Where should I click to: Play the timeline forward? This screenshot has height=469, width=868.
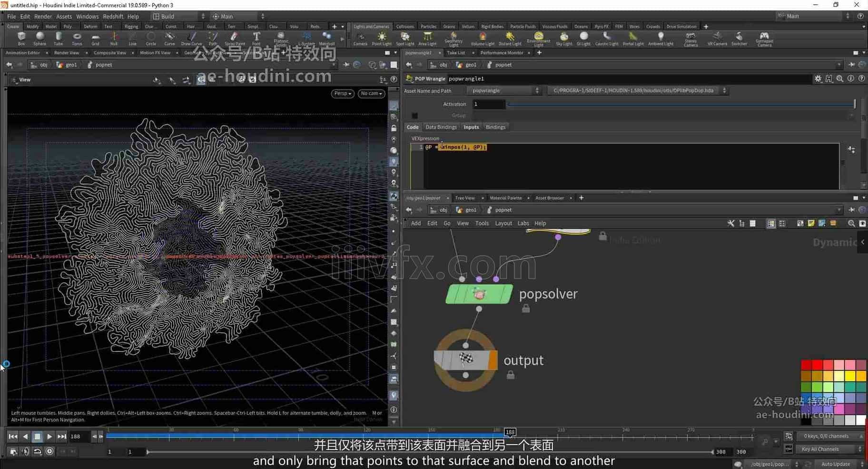[49, 436]
